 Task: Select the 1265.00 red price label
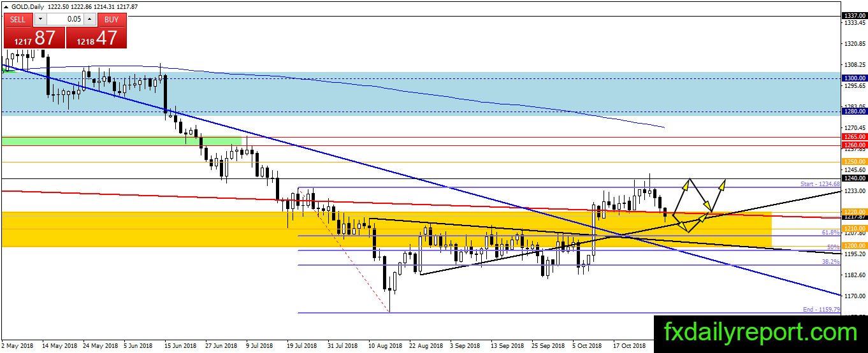(854, 136)
